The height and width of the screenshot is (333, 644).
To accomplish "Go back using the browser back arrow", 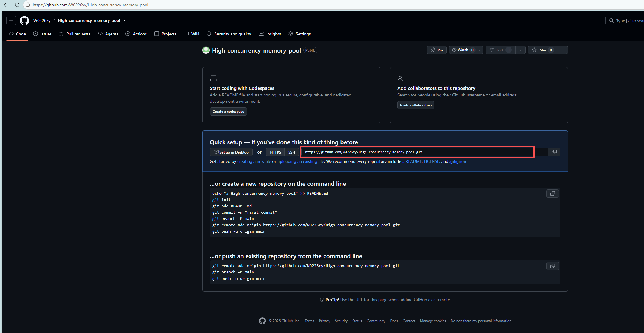I will pos(6,5).
